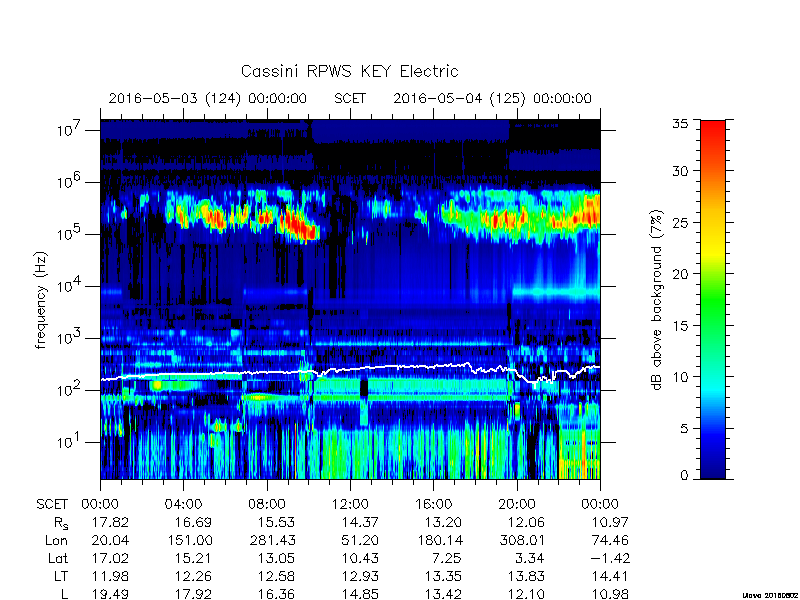800x600 pixels.
Task: Click colorbar tick value 30
Action: coord(680,171)
